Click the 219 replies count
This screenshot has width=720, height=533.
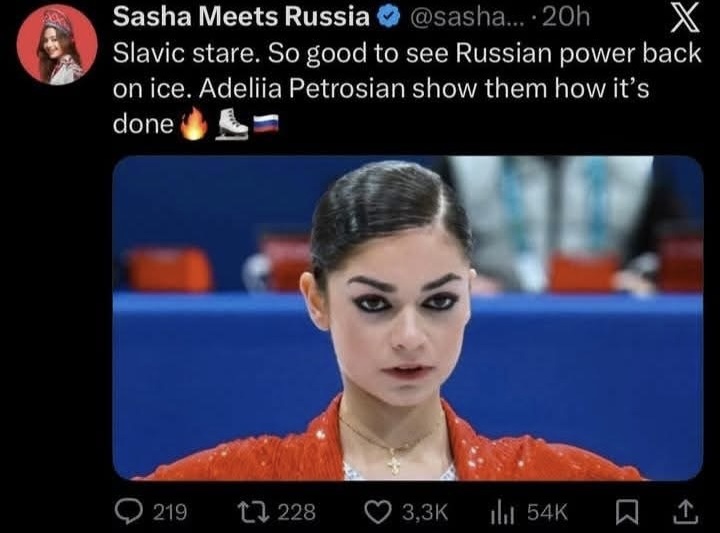tap(169, 512)
